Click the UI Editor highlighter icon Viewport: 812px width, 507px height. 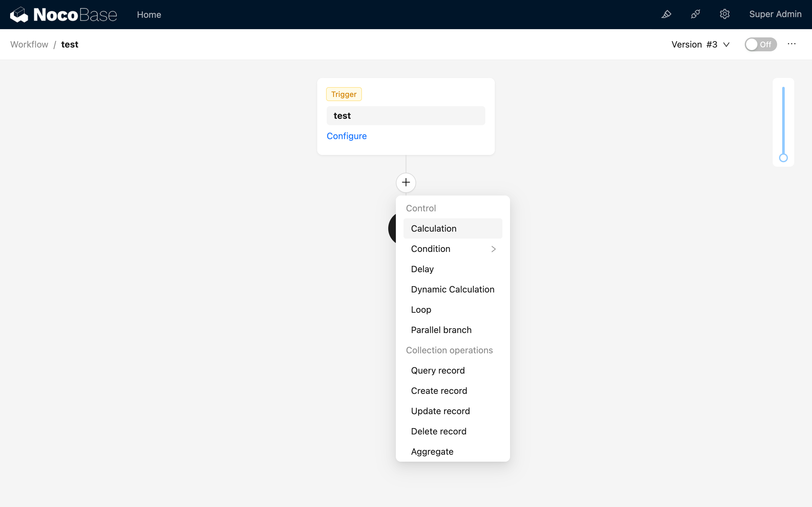tap(666, 15)
